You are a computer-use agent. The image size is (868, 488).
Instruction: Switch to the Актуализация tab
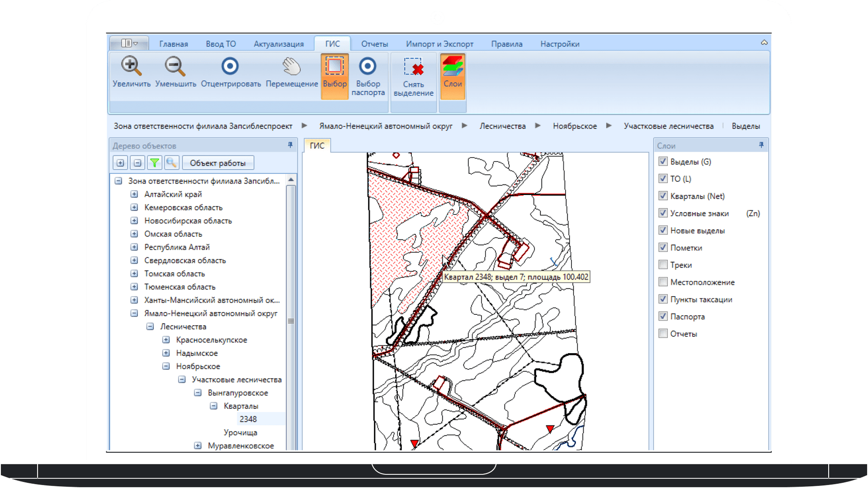pos(278,44)
